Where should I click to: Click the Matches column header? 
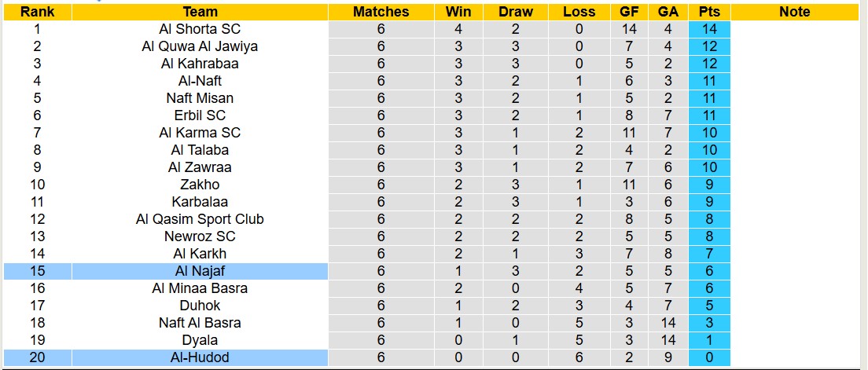click(x=381, y=12)
